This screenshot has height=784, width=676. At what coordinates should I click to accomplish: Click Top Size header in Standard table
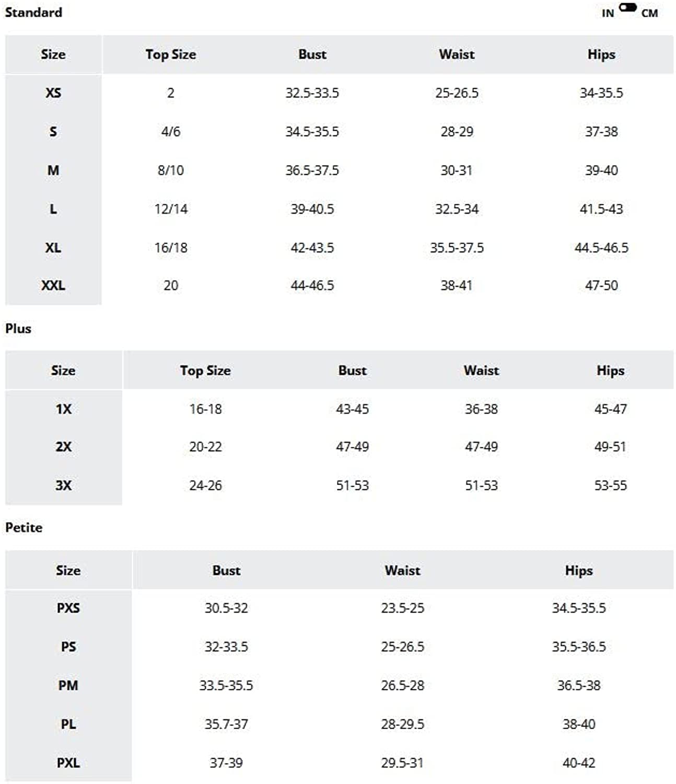171,54
